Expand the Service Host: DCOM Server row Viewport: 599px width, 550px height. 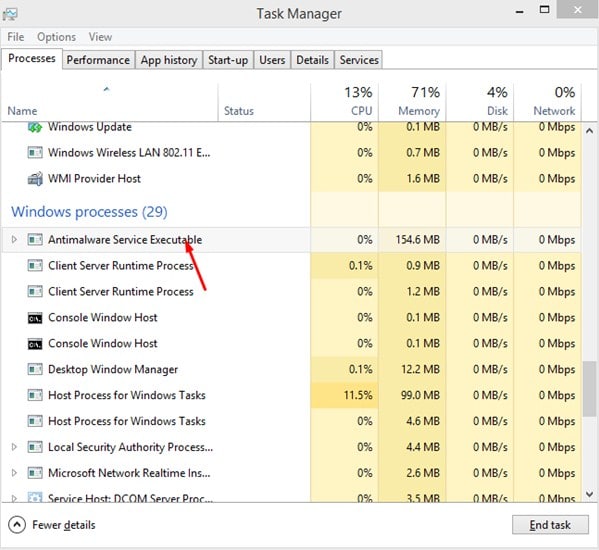coord(14,498)
